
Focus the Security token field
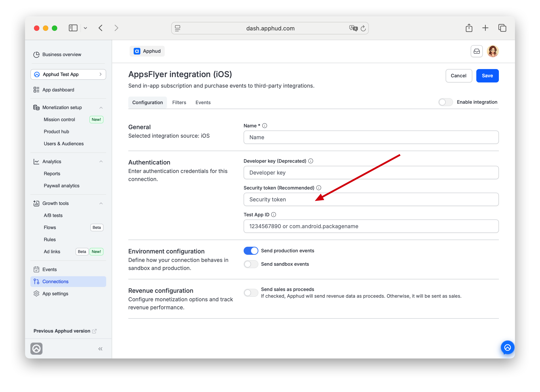pyautogui.click(x=371, y=199)
